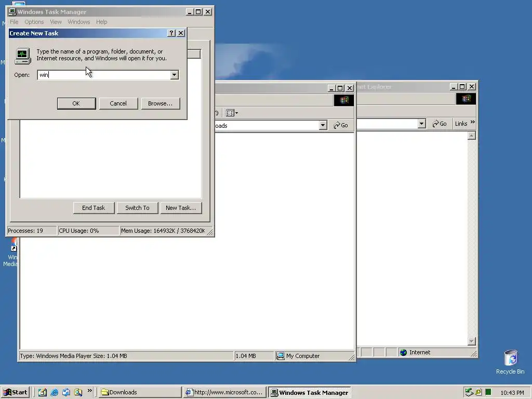
Task: Open Task Manager Windows menu
Action: 79,22
